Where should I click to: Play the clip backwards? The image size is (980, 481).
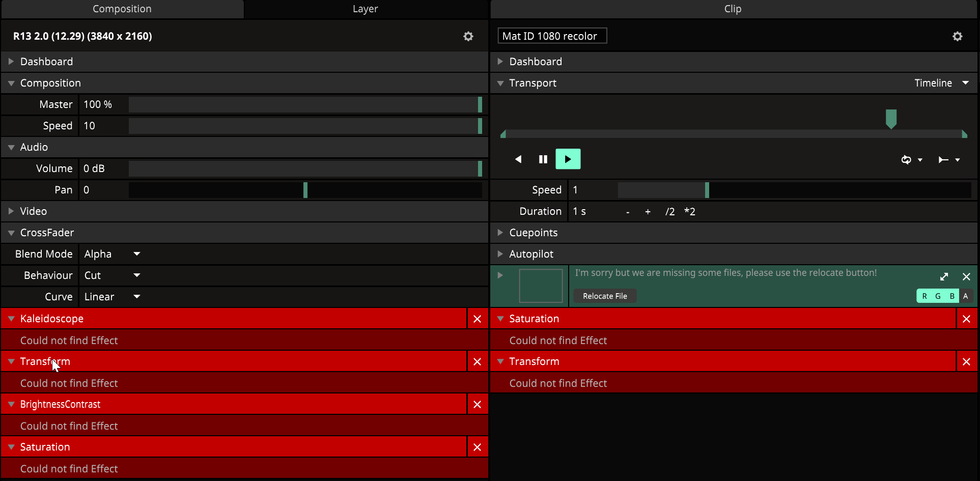coord(518,159)
